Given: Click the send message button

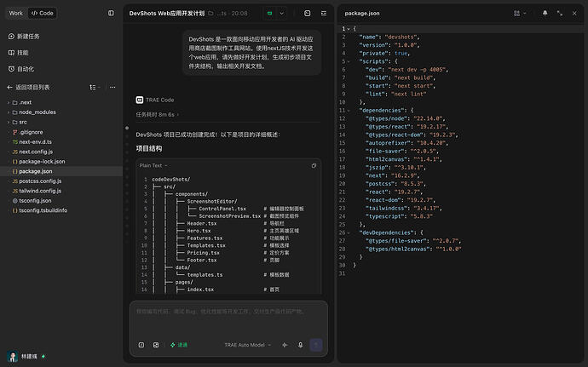Looking at the screenshot, I should (x=316, y=345).
